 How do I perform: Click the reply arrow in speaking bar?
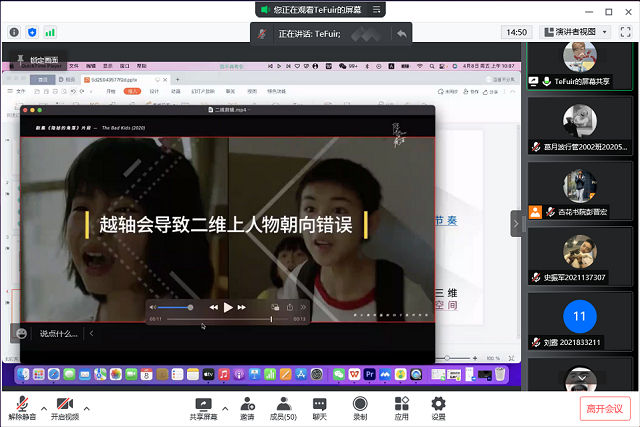coord(402,33)
